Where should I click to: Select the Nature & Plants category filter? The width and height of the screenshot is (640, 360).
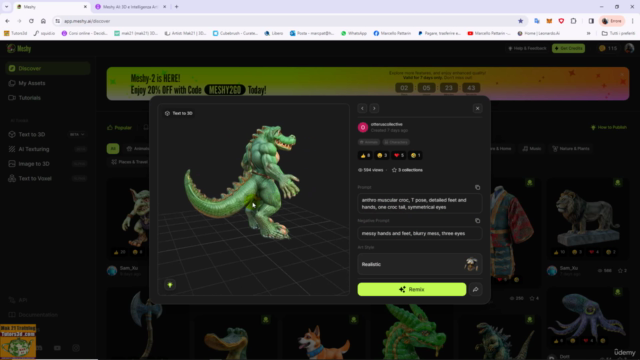click(571, 149)
